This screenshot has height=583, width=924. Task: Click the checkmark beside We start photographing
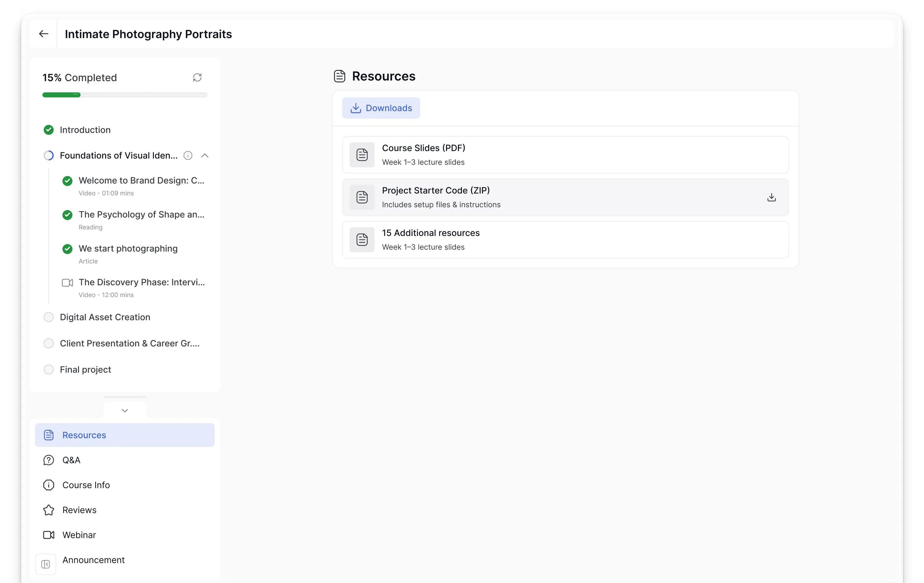[x=67, y=249]
